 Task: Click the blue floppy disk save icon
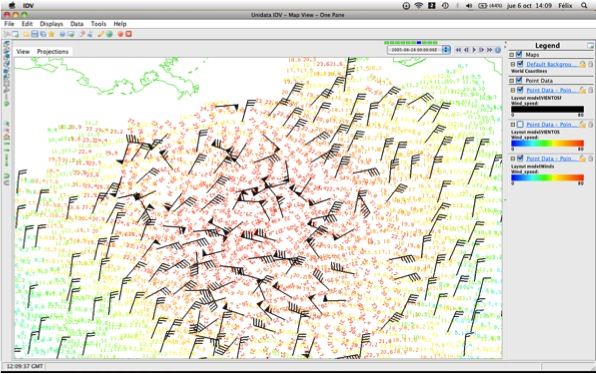tap(35, 34)
